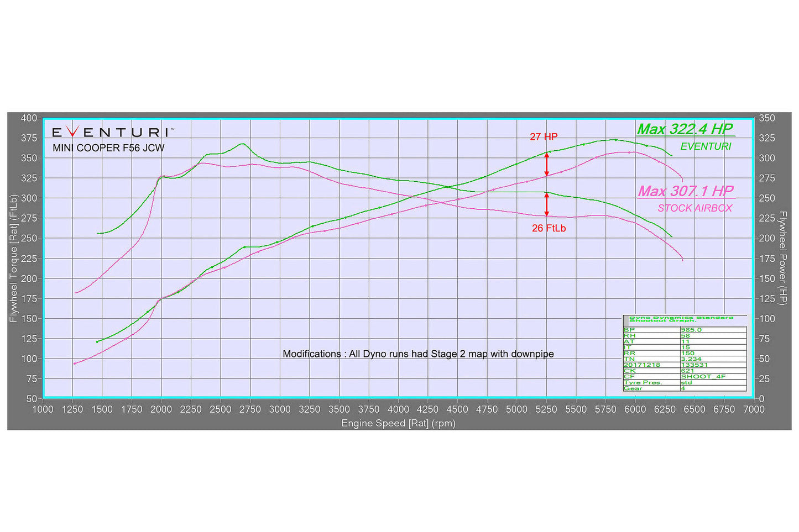Click the 'CK' row label in table
The width and height of the screenshot is (799, 532).
630,371
